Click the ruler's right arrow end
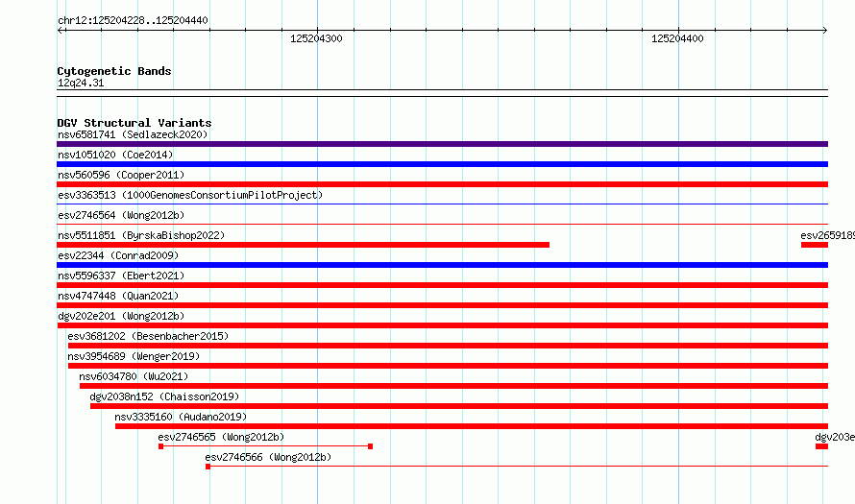Viewport: 855px width, 504px height. coord(825,31)
